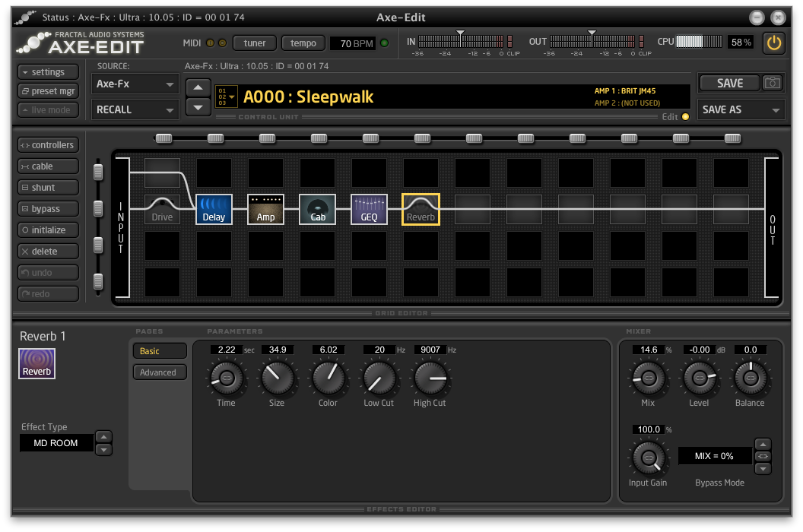Click the tuner button
803x532 pixels.
click(255, 43)
